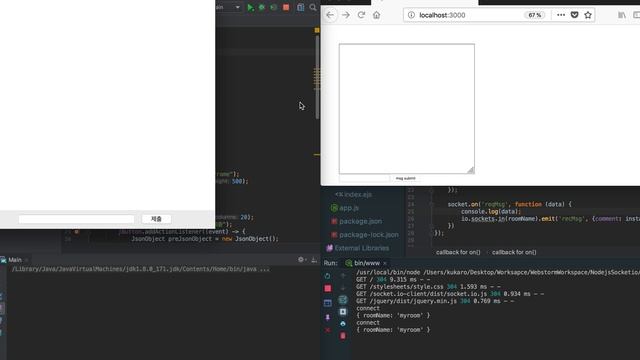This screenshot has height=360, width=640.
Task: Click up arrow in Run console toolbar
Action: click(x=343, y=276)
